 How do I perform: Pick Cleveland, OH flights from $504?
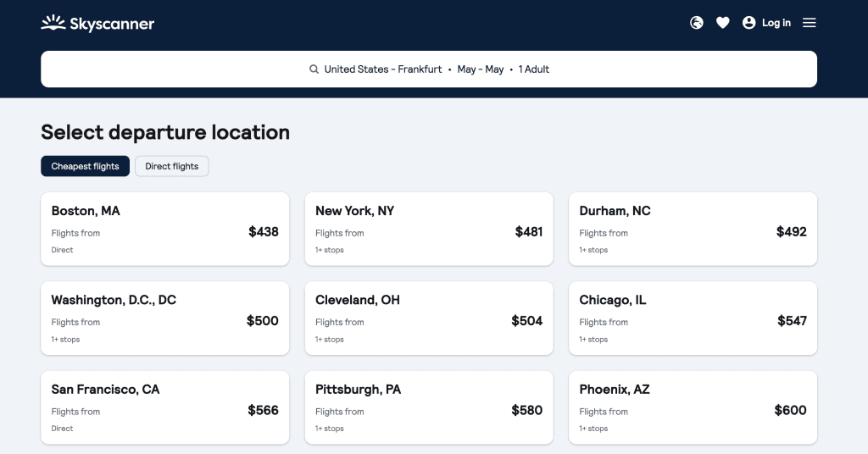[x=429, y=318]
